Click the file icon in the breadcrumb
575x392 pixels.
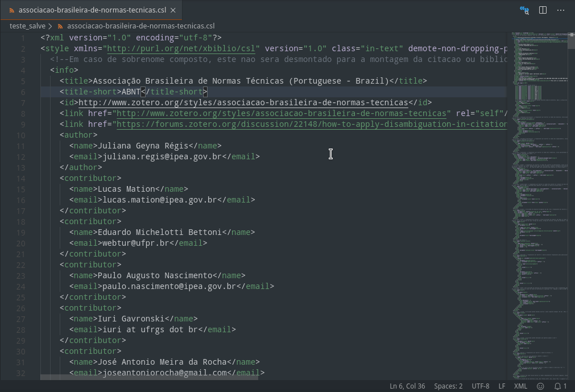[60, 26]
